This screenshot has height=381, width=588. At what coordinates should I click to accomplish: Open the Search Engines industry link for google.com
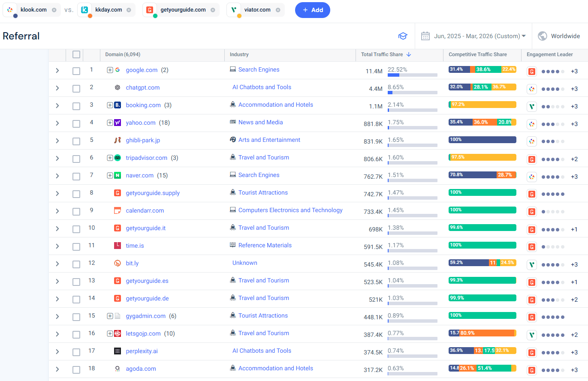(259, 69)
